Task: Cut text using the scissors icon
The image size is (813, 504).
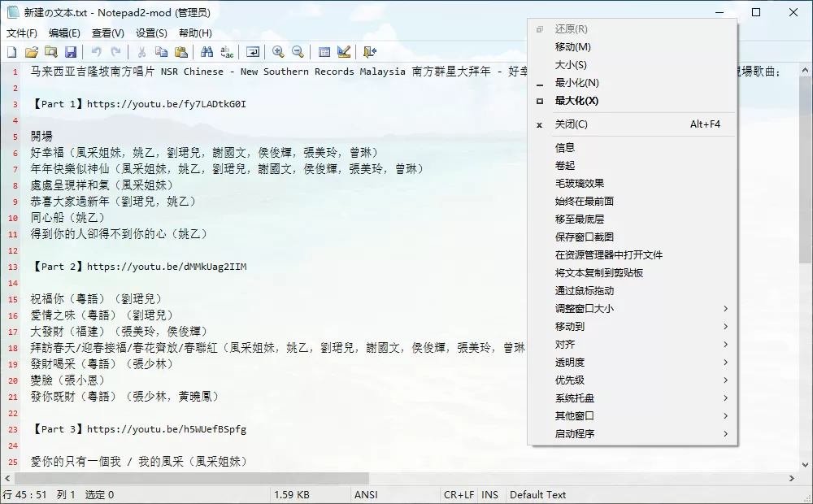Action: click(x=141, y=51)
